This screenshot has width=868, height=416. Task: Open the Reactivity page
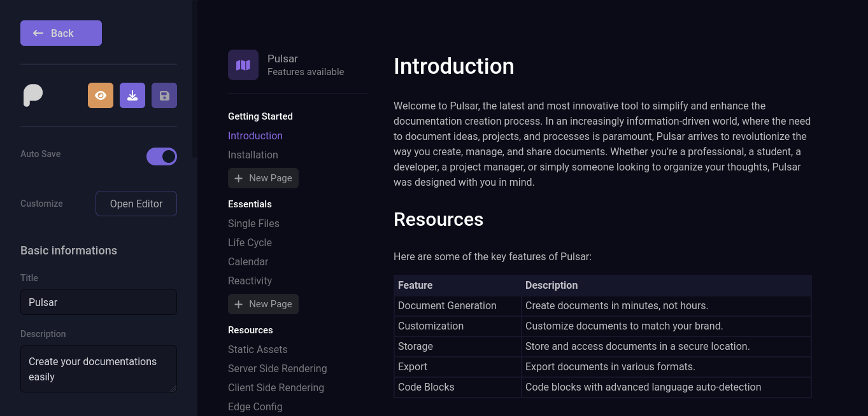coord(250,281)
